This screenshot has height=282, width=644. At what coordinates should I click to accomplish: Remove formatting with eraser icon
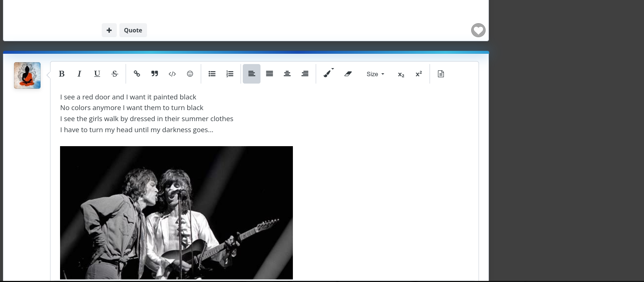[x=348, y=74]
